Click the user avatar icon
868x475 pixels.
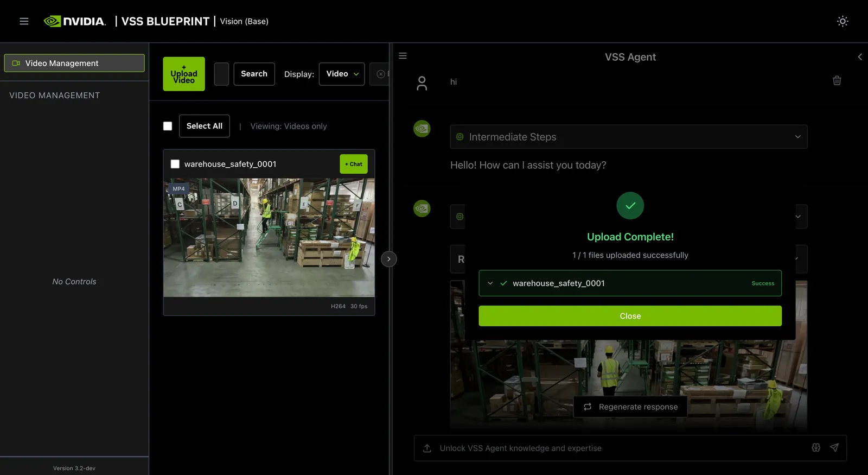tap(422, 83)
